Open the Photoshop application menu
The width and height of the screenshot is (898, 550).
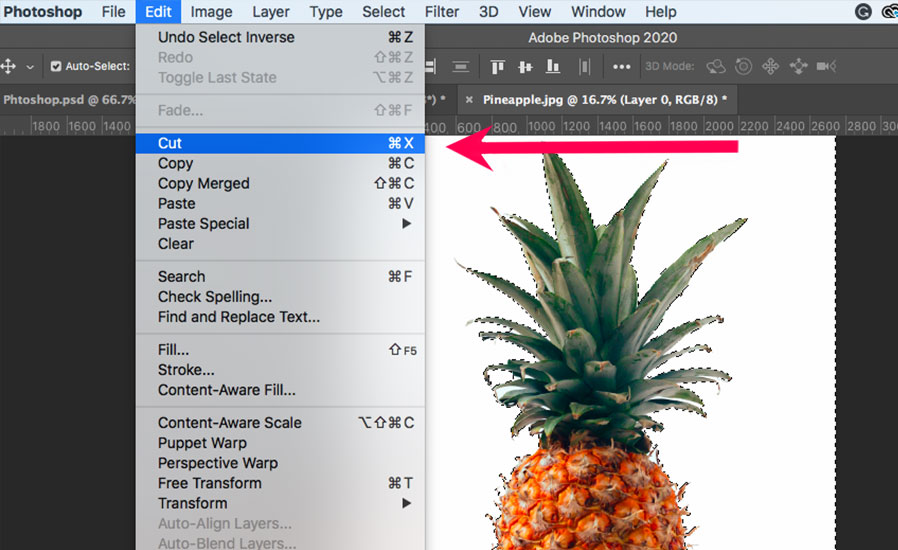[x=43, y=11]
